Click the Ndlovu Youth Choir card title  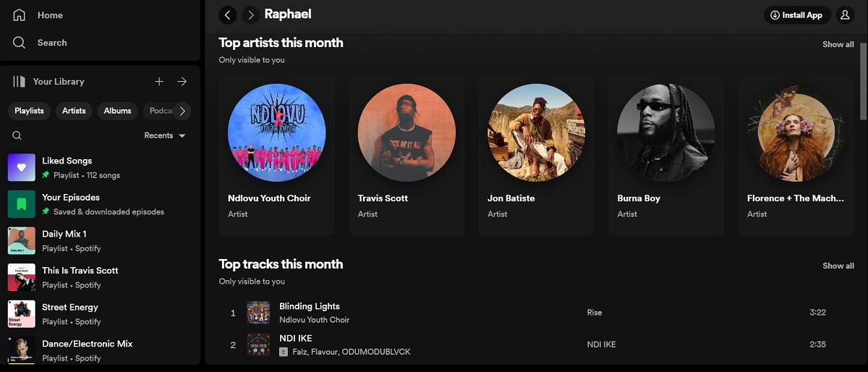tap(269, 198)
